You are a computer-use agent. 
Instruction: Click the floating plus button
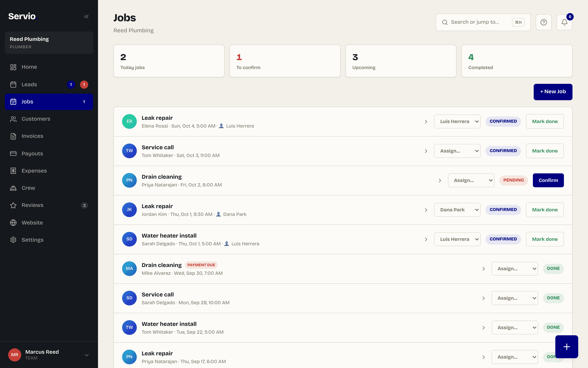click(566, 347)
